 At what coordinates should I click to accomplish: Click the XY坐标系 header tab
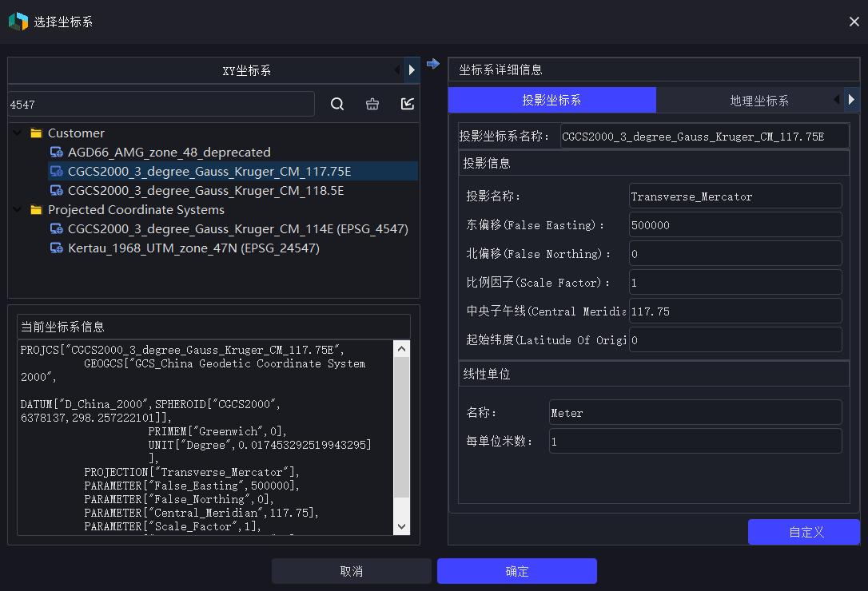[x=246, y=70]
